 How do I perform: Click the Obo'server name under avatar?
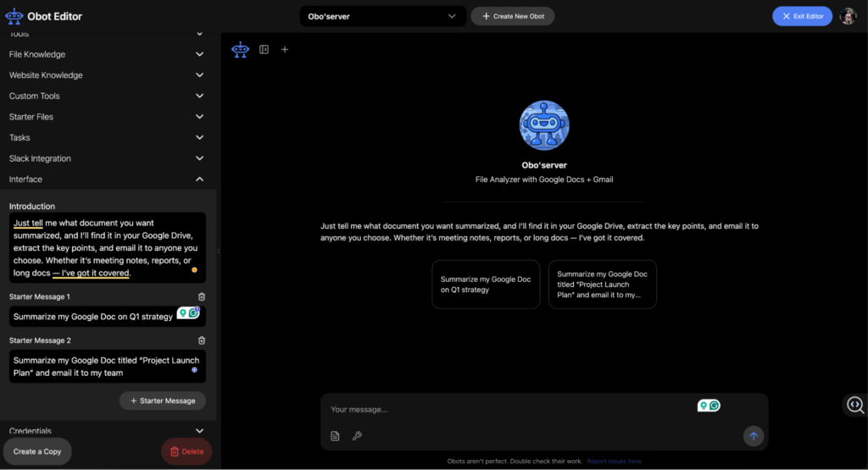(544, 165)
